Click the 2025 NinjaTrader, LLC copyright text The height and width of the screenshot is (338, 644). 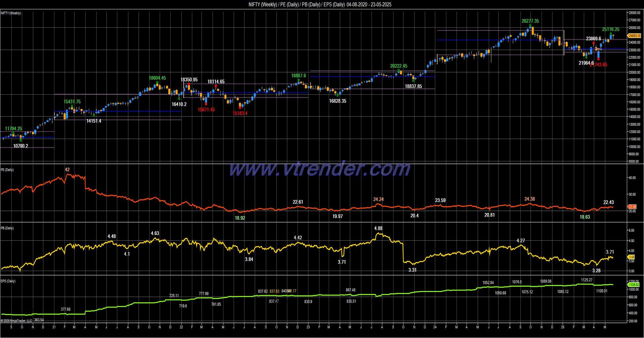pos(16,321)
